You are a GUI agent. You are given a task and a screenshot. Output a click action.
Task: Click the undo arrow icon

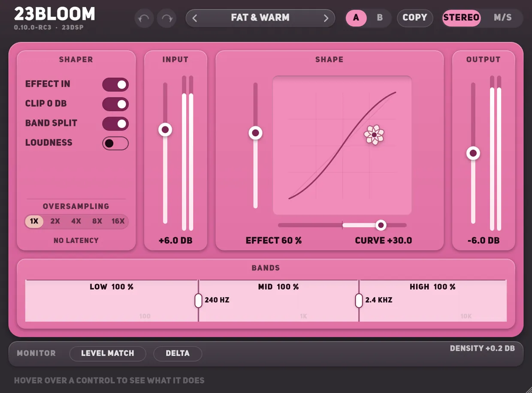pos(144,18)
